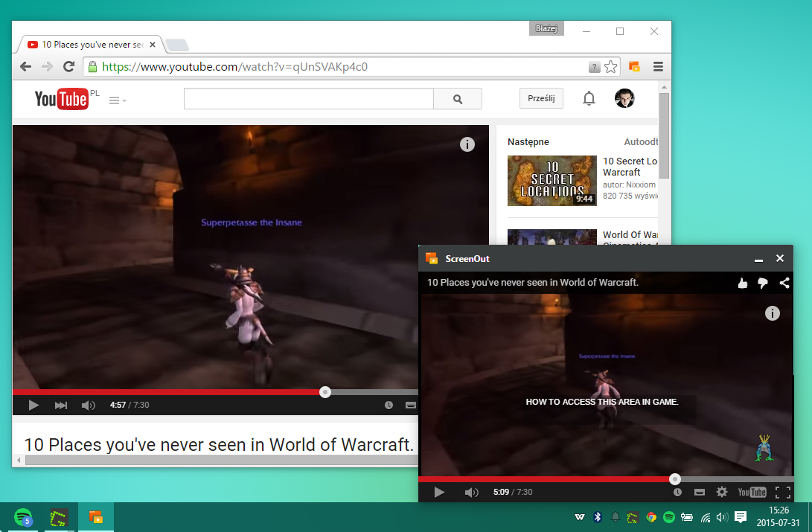Click the battery power tray icon
This screenshot has width=812, height=532.
[687, 516]
